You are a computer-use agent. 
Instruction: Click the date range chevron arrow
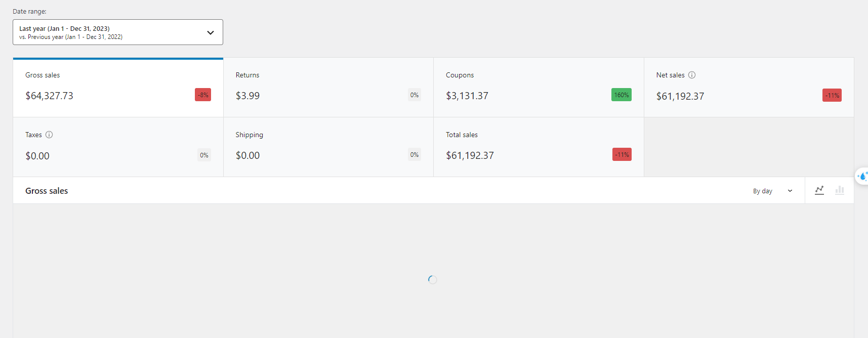click(x=211, y=32)
